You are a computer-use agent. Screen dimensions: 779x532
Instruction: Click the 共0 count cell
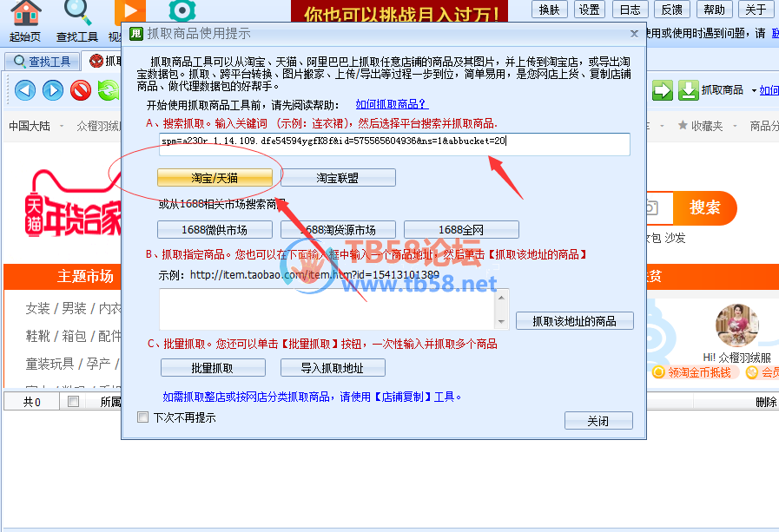click(x=32, y=402)
